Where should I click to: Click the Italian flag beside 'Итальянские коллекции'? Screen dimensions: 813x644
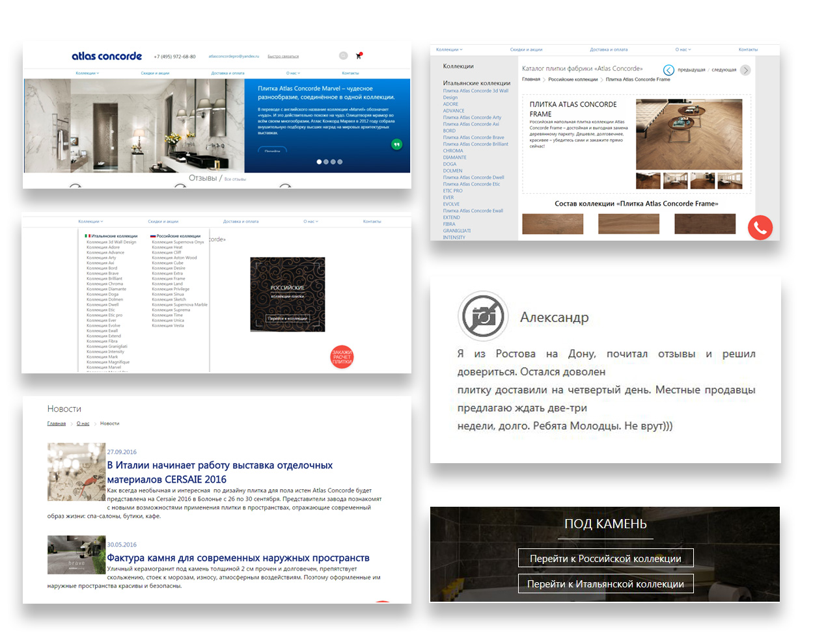87,236
